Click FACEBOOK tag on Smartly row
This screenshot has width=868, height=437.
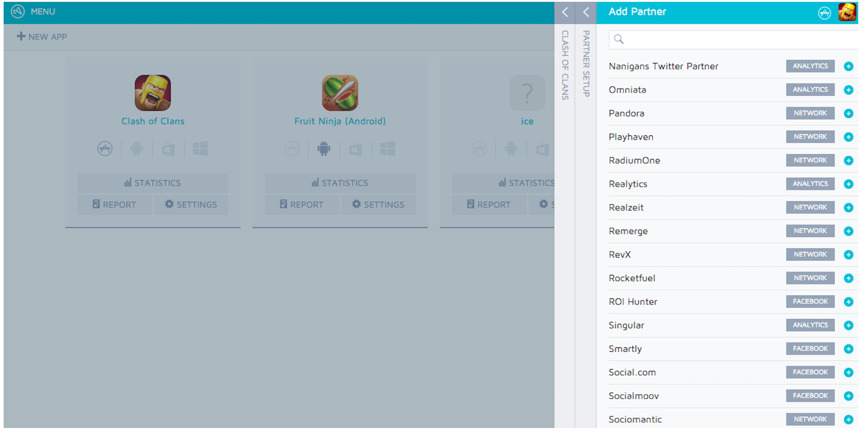(810, 349)
